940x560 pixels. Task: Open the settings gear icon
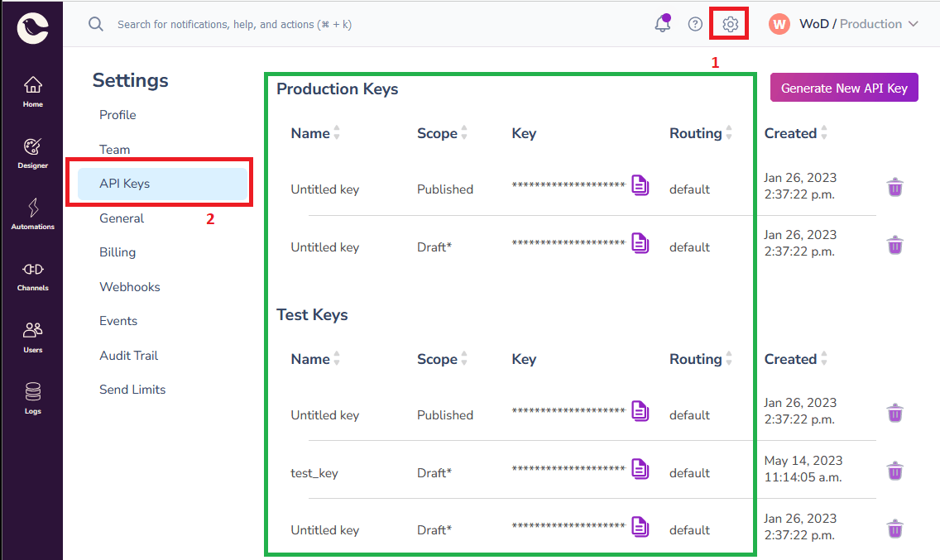point(729,23)
